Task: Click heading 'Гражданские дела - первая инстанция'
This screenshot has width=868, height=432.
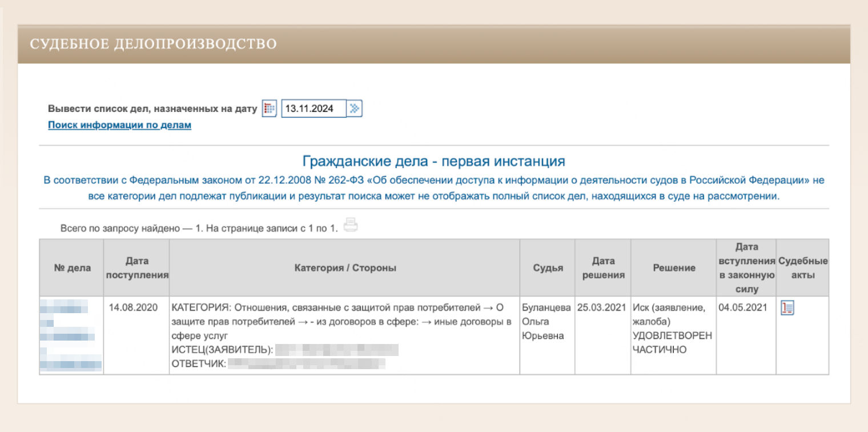Action: (x=434, y=161)
